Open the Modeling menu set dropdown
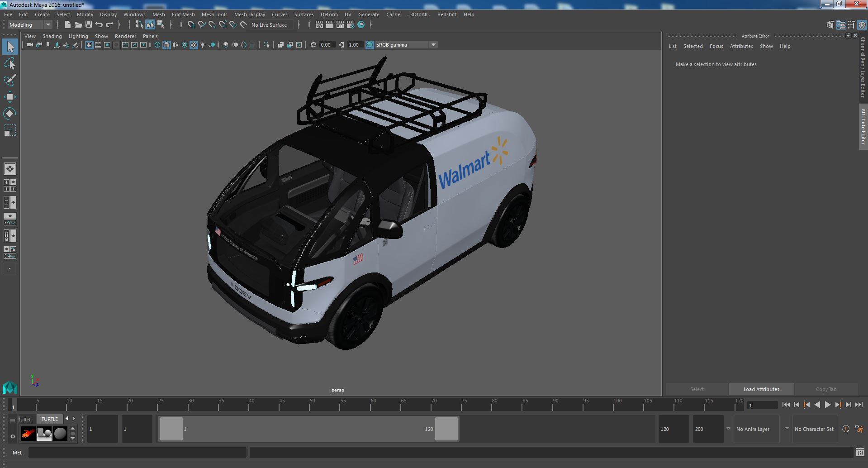Image resolution: width=868 pixels, height=468 pixels. (x=30, y=25)
